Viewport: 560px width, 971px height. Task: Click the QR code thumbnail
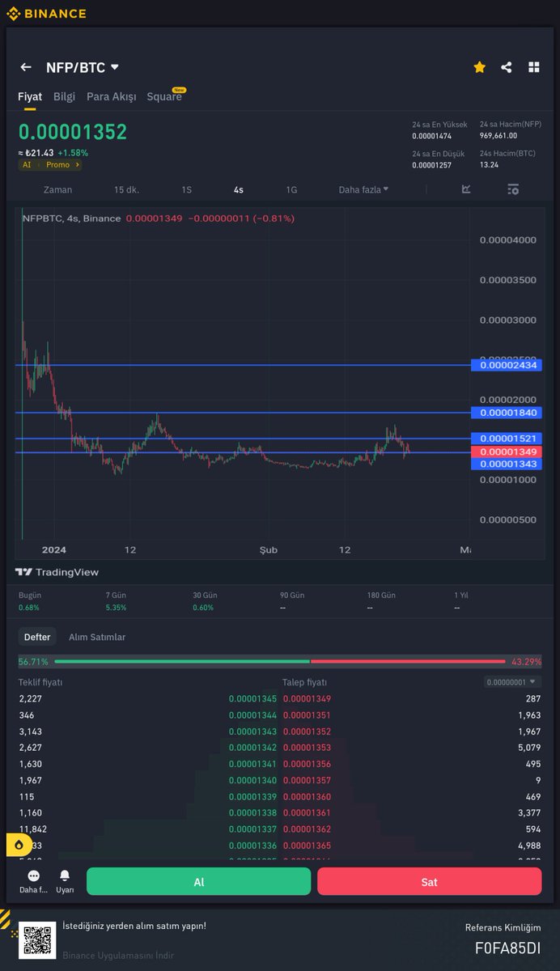(x=37, y=940)
